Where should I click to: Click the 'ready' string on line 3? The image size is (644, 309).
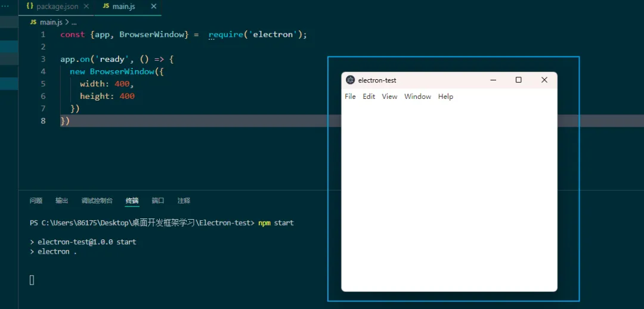tap(112, 60)
